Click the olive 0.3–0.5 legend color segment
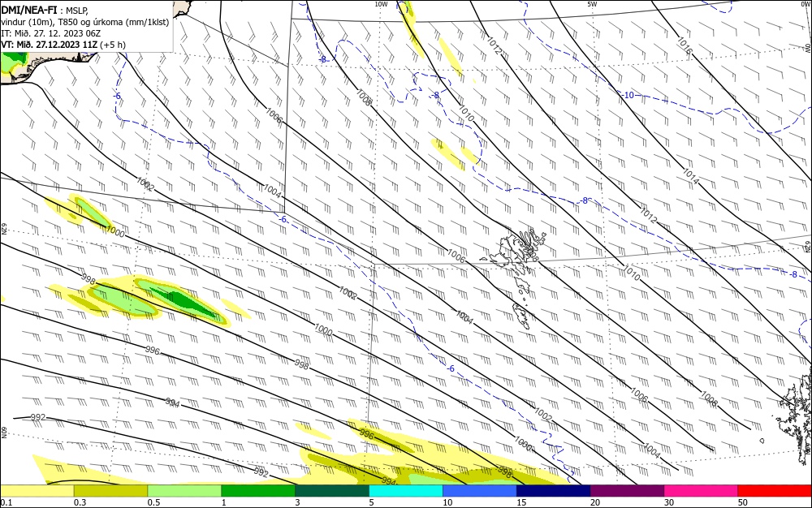The width and height of the screenshot is (812, 508). (x=110, y=491)
